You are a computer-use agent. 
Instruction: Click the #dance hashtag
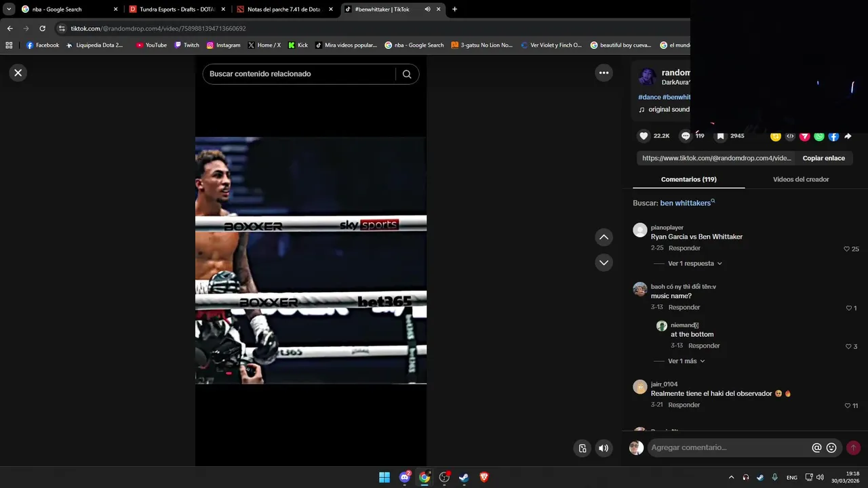[x=649, y=97]
